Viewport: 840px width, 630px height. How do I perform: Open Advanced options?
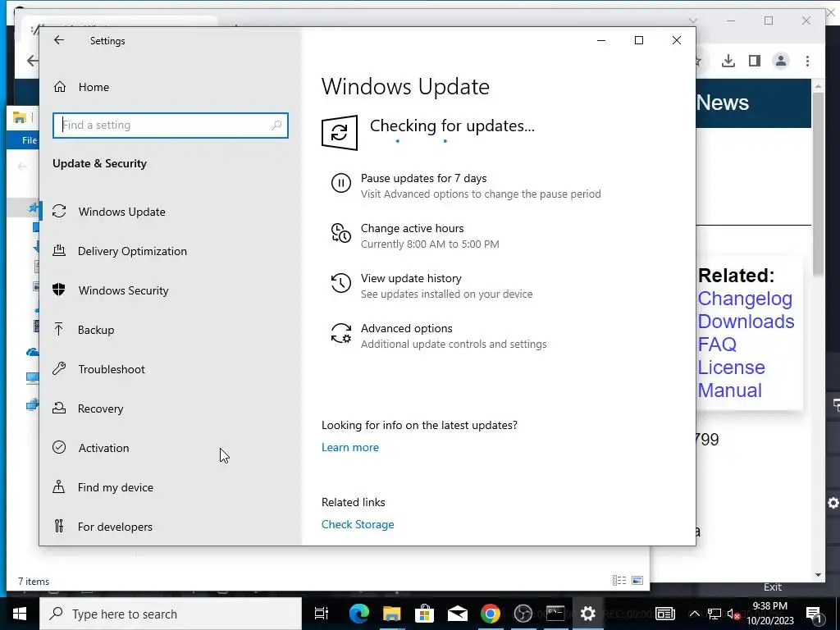coord(407,328)
